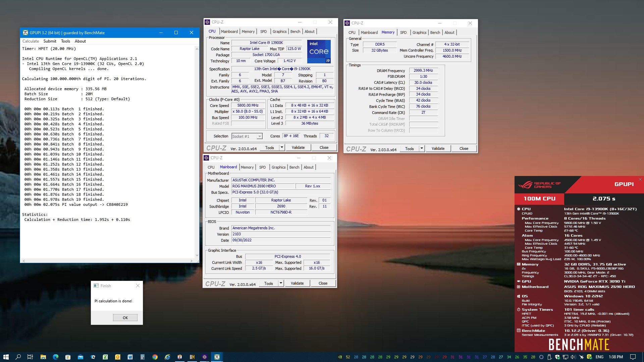This screenshot has width=644, height=362.
Task: Open Memory tab in Mainboard CPU-Z window
Action: pyautogui.click(x=247, y=167)
